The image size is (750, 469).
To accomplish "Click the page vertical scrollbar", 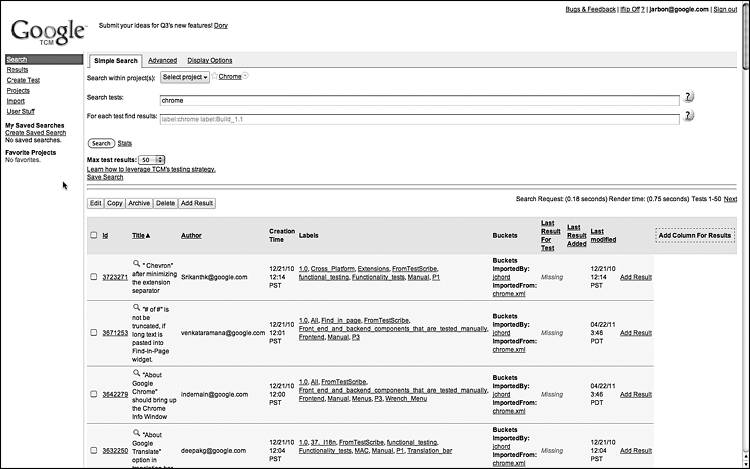I will 746,234.
